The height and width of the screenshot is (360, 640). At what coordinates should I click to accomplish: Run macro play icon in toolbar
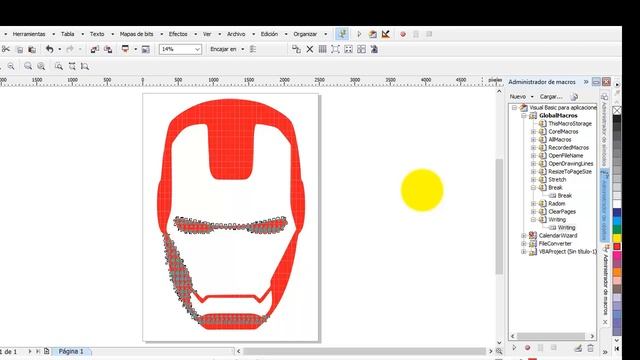(x=359, y=34)
